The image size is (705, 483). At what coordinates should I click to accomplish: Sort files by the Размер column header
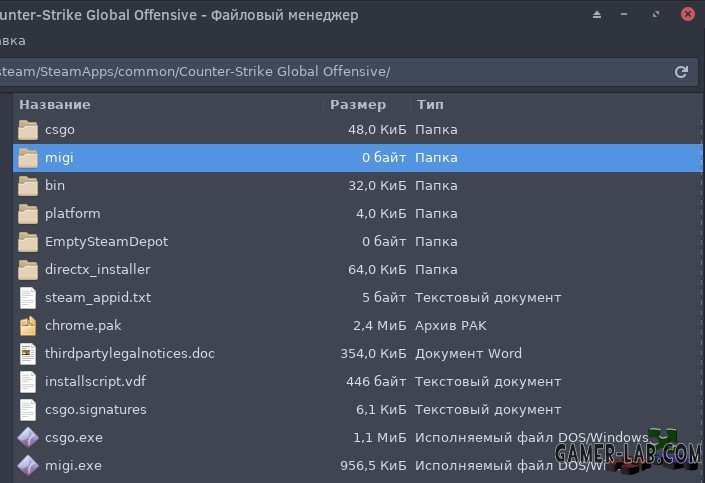tap(358, 105)
